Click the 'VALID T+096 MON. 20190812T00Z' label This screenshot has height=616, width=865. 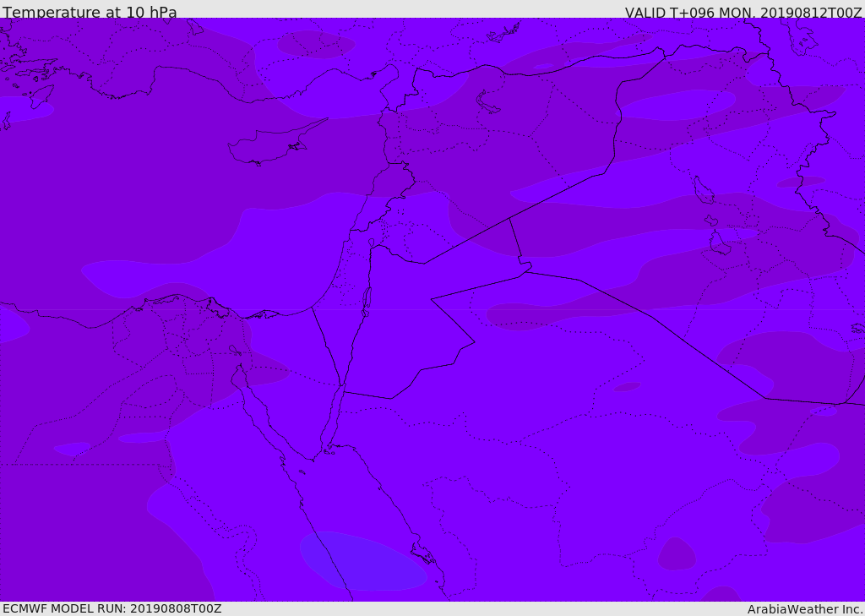pos(743,12)
